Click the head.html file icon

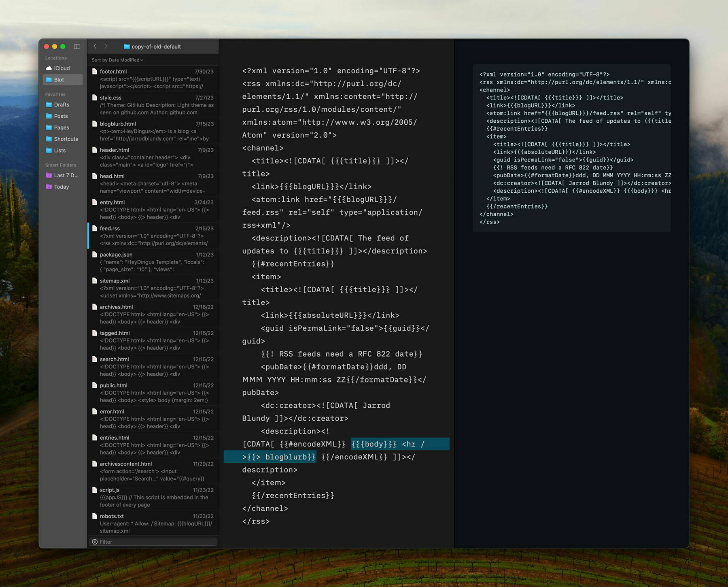click(x=94, y=176)
